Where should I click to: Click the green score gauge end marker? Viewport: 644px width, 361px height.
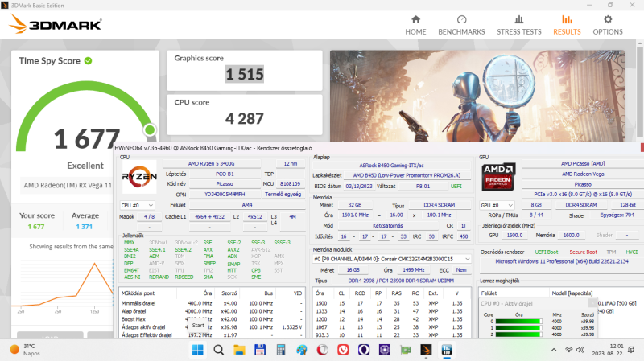pos(150,130)
